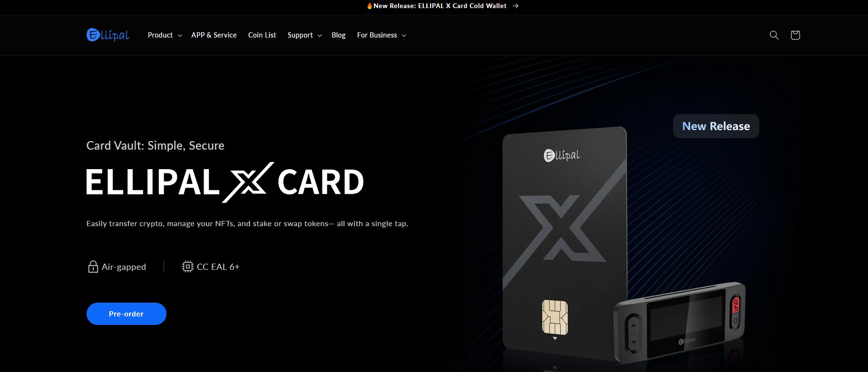Click the card reader device image

[x=680, y=324]
